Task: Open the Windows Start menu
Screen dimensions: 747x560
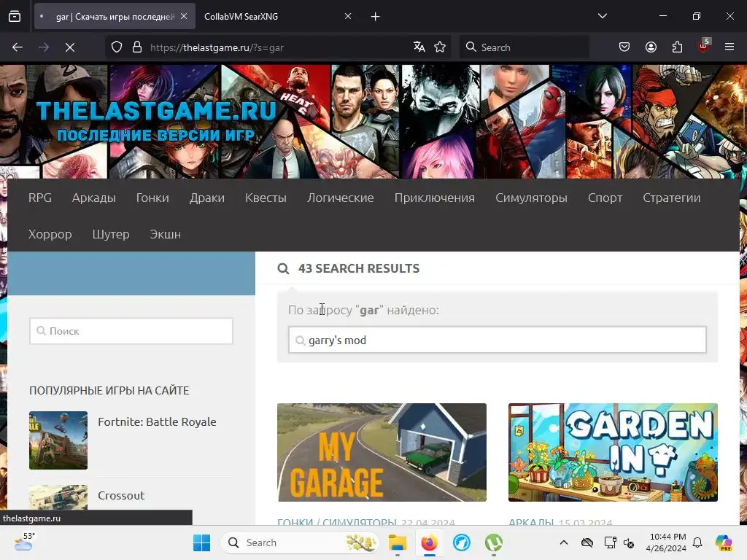Action: [201, 542]
